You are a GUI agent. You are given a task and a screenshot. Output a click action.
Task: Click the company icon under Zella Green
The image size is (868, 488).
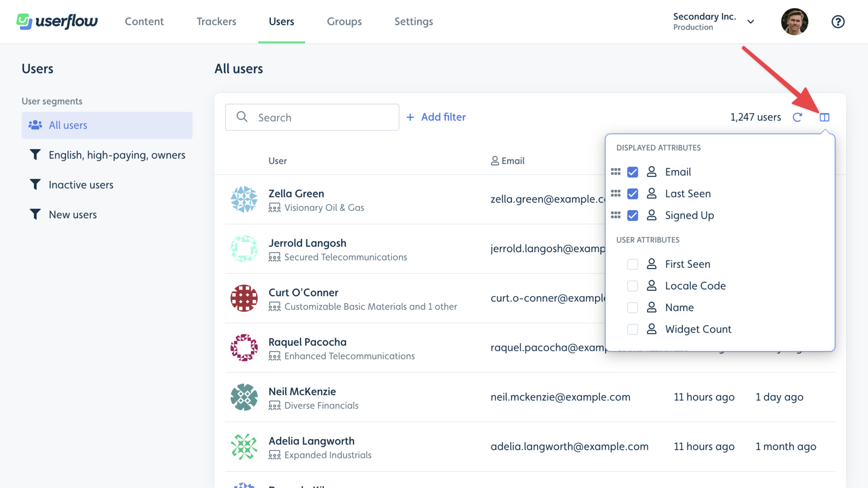[x=275, y=208]
